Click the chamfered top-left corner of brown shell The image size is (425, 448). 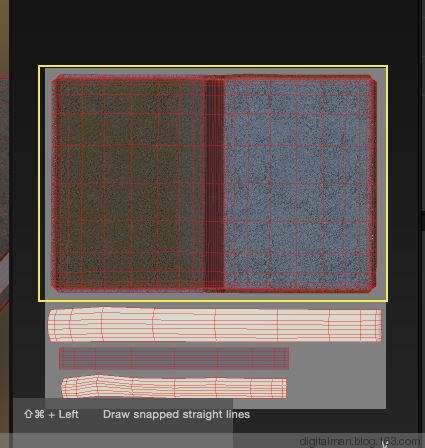pos(55,78)
